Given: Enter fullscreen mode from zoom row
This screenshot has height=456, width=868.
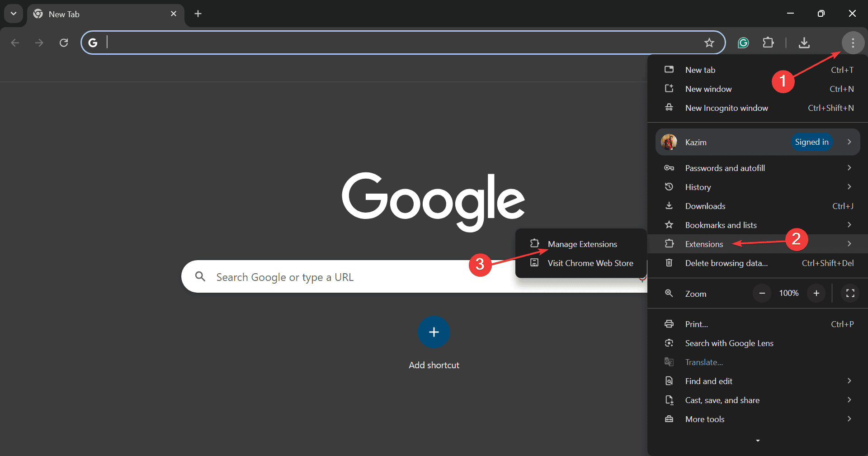Looking at the screenshot, I should 850,293.
